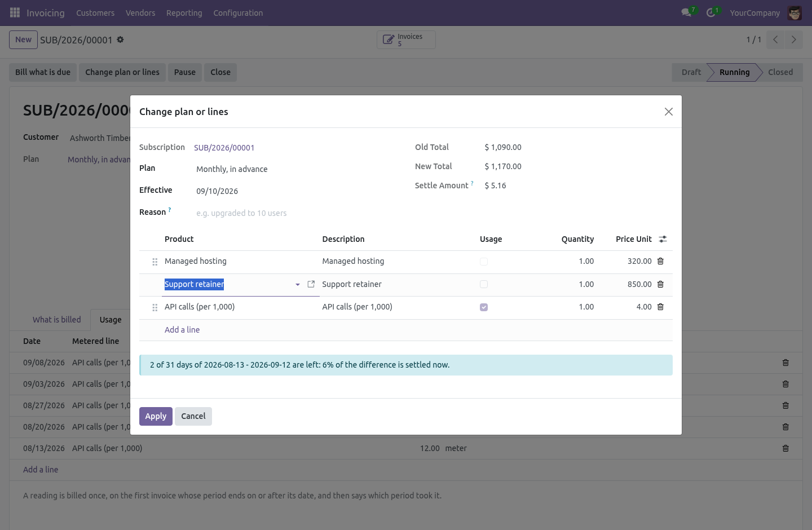This screenshot has height=530, width=812.
Task: Open the Reporting menu
Action: (x=184, y=13)
